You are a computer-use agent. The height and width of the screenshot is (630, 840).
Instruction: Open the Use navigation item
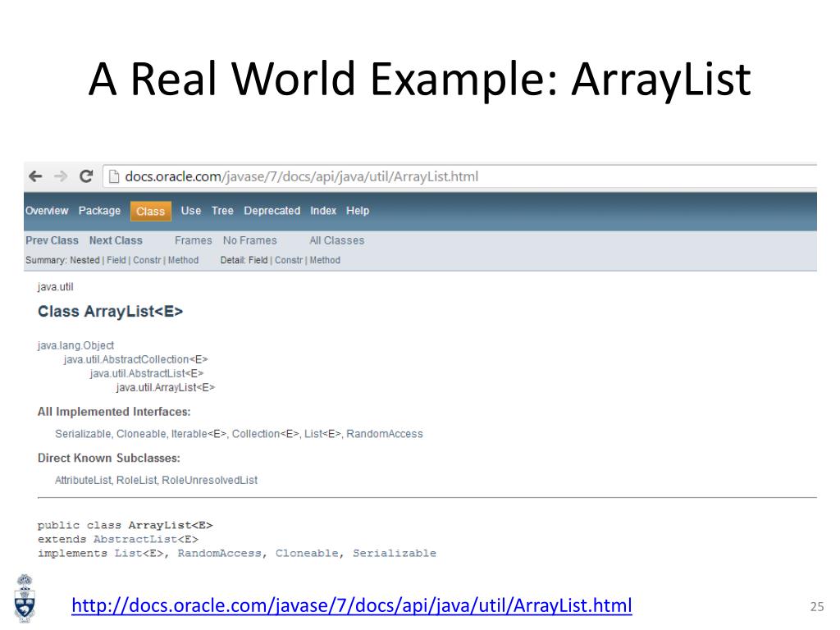pos(190,211)
